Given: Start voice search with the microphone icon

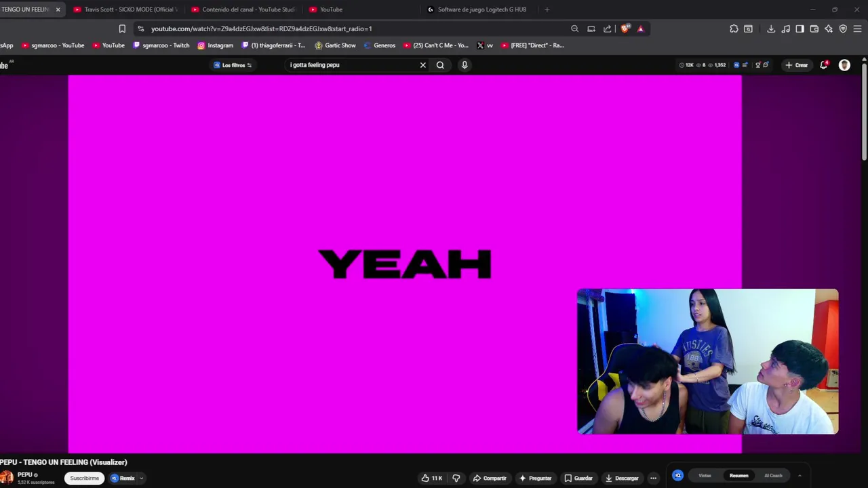Looking at the screenshot, I should (465, 65).
